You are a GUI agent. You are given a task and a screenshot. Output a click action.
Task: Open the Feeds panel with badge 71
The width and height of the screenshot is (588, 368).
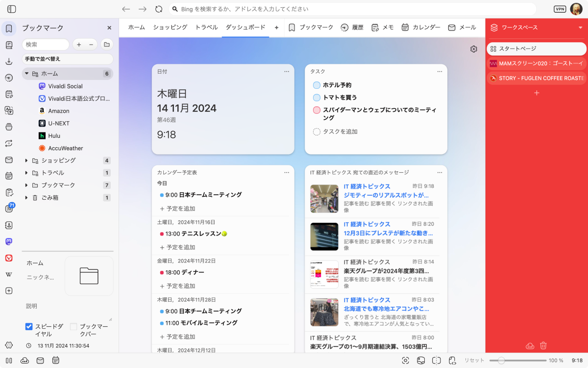pyautogui.click(x=9, y=209)
